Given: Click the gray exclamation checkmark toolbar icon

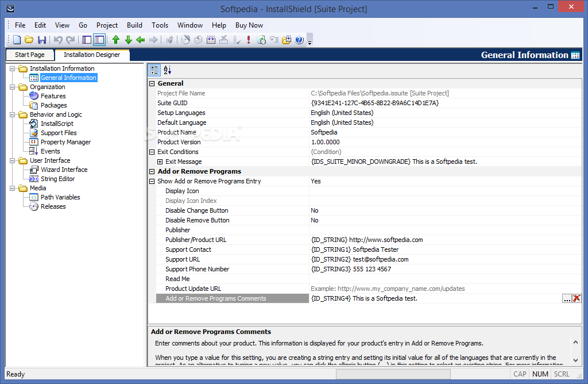Looking at the screenshot, I should (237, 40).
